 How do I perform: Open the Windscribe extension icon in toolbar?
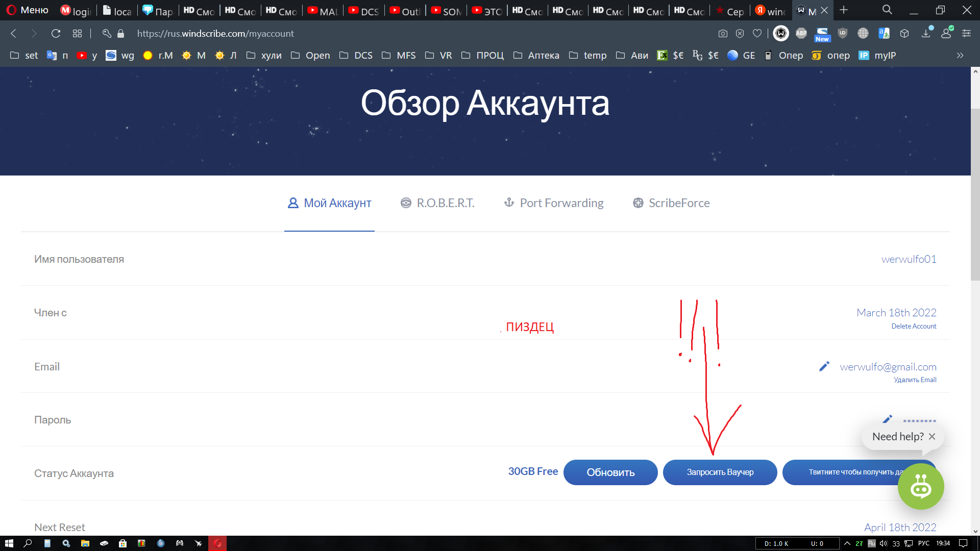(780, 33)
